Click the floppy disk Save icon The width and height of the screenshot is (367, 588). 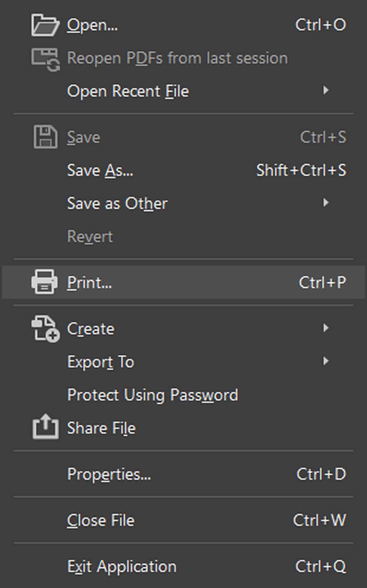(45, 137)
